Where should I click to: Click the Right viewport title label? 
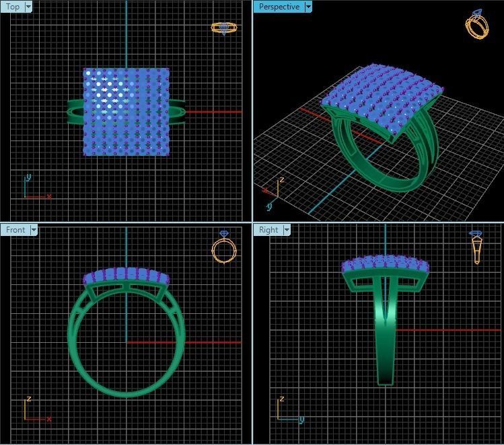coord(268,230)
